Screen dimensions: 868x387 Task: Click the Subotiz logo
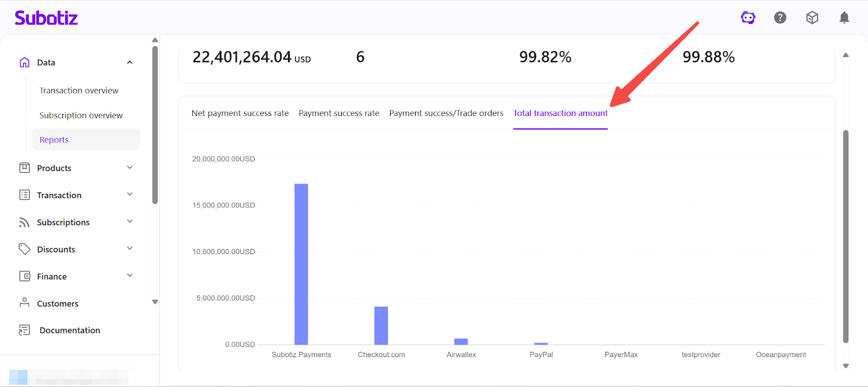pos(46,18)
